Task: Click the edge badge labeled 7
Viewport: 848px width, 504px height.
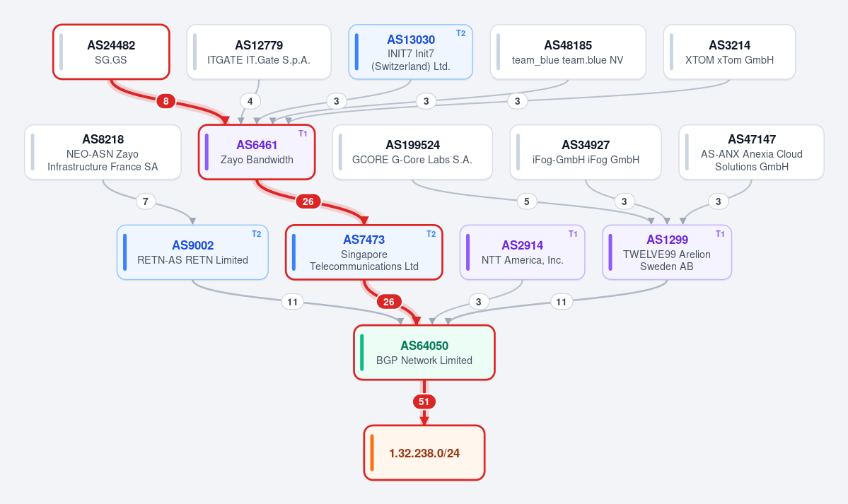Action: pyautogui.click(x=146, y=201)
